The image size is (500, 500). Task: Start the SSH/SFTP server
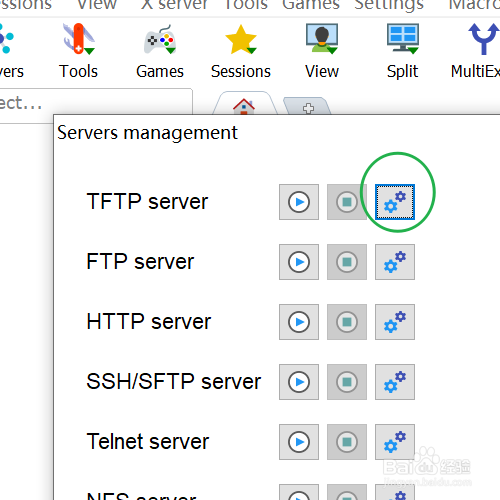click(x=299, y=382)
